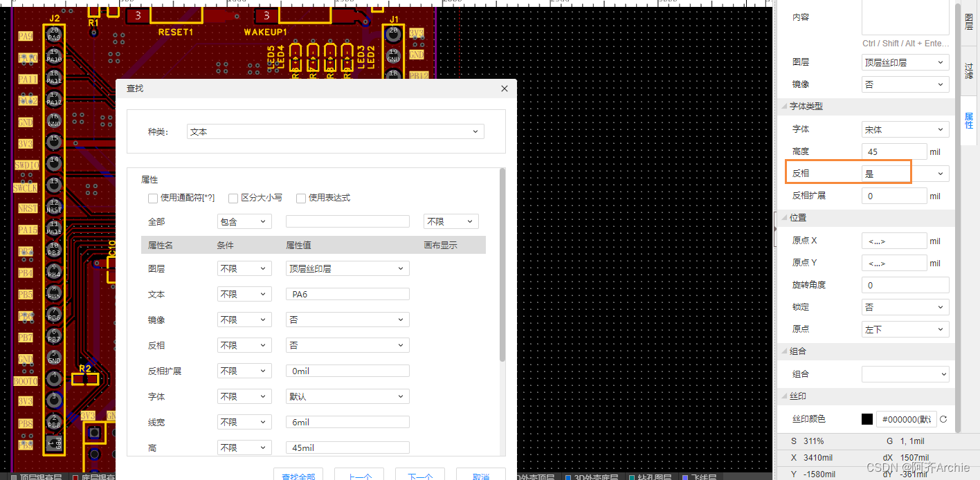Switch to the 图层 side tab

pyautogui.click(x=968, y=21)
